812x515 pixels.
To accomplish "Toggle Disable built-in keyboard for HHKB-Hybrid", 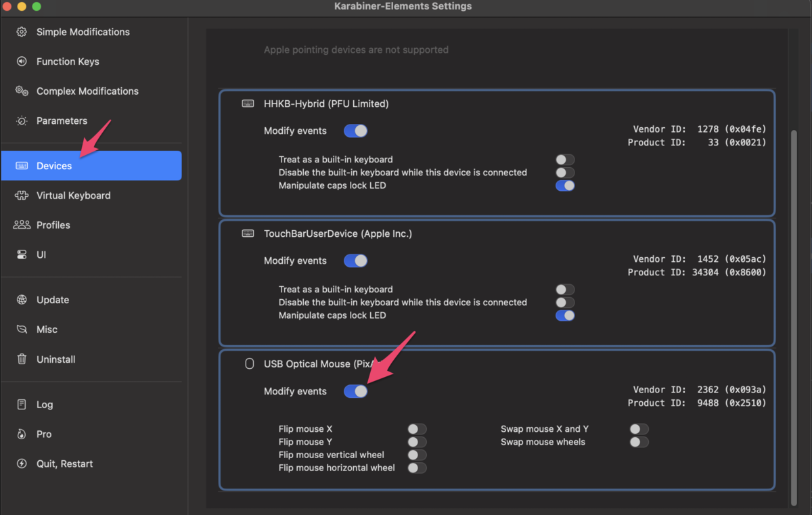I will pos(565,173).
